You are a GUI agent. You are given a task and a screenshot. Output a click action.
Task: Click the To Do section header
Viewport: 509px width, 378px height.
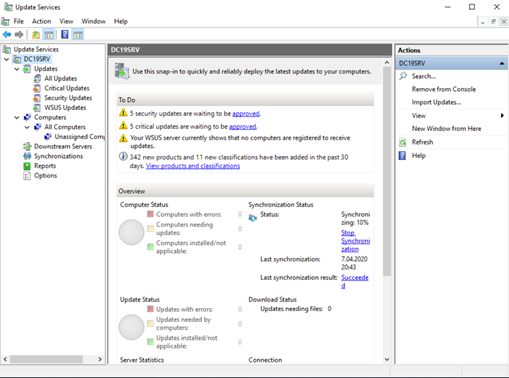pos(245,100)
